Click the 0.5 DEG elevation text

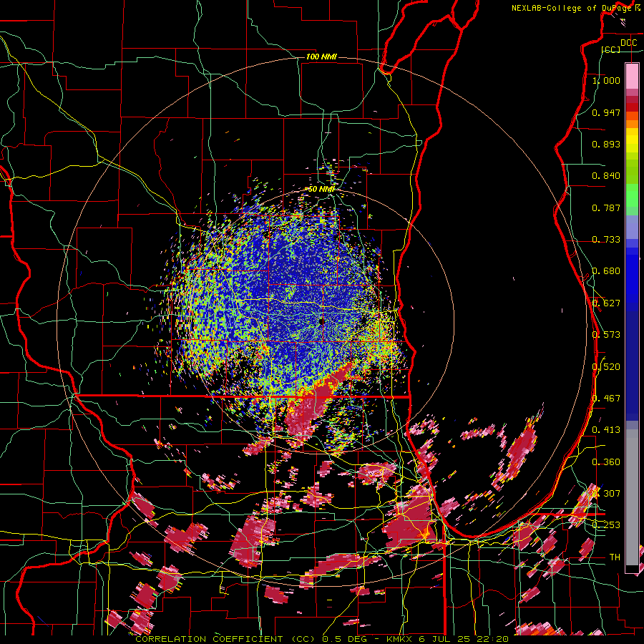tap(346, 639)
